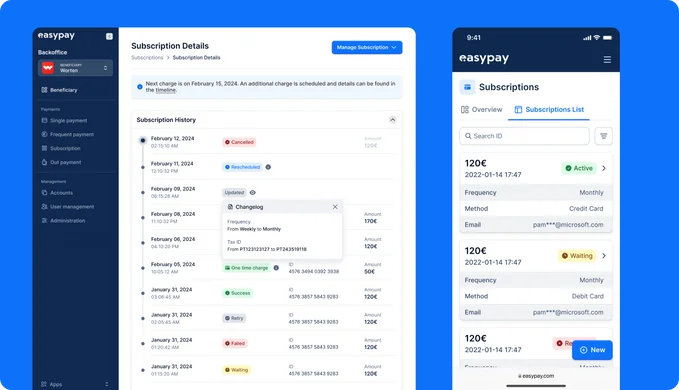The height and width of the screenshot is (390, 679).
Task: Tap the New subscription button
Action: pos(592,350)
